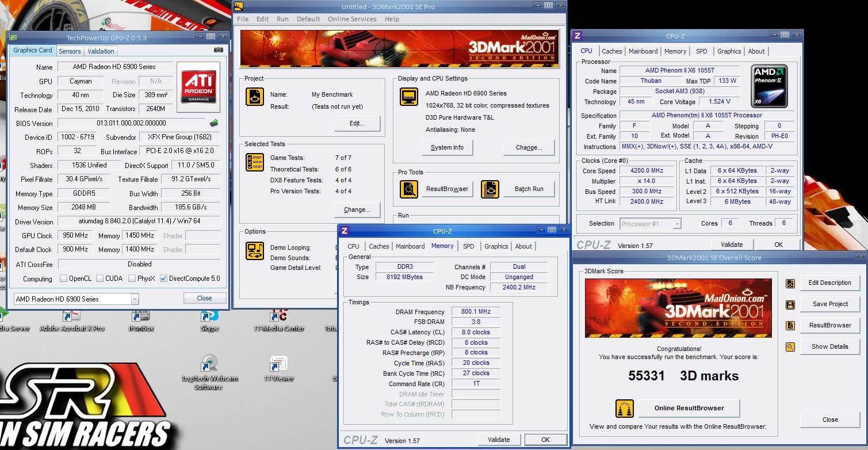Image resolution: width=868 pixels, height=450 pixels.
Task: Click the ATI Radeon logo in GPU-Z
Action: (x=198, y=86)
